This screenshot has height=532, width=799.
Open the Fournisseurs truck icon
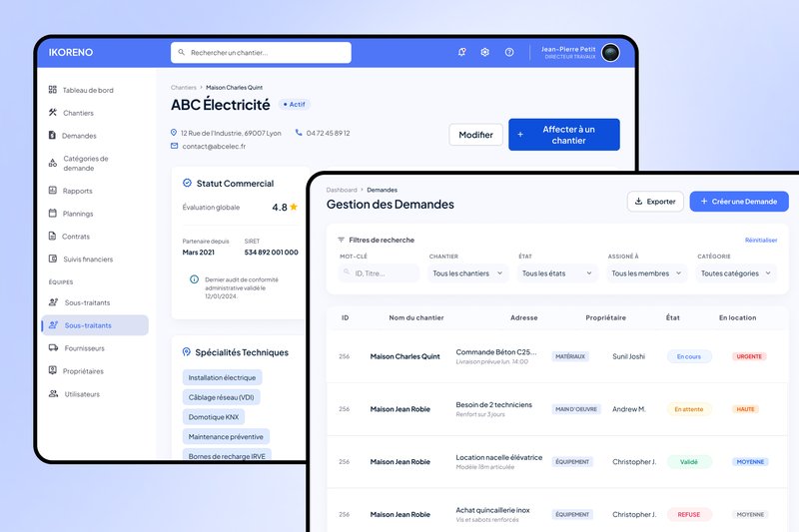(x=53, y=347)
